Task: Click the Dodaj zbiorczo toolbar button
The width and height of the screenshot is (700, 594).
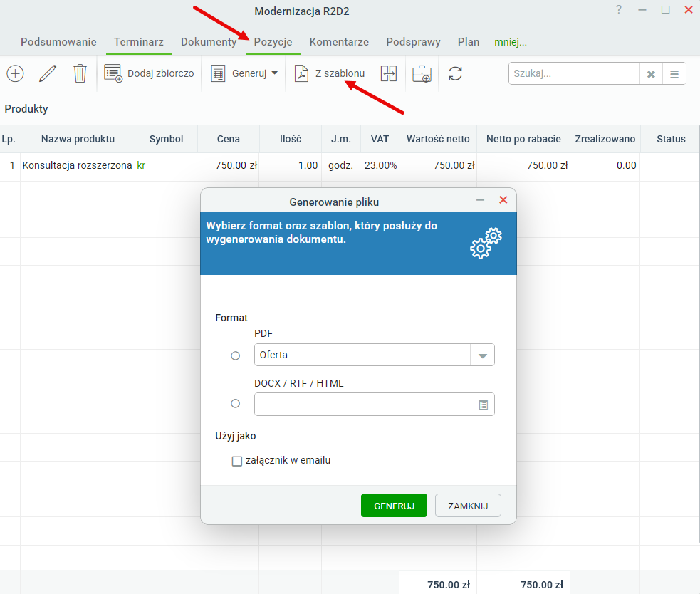Action: (x=149, y=73)
